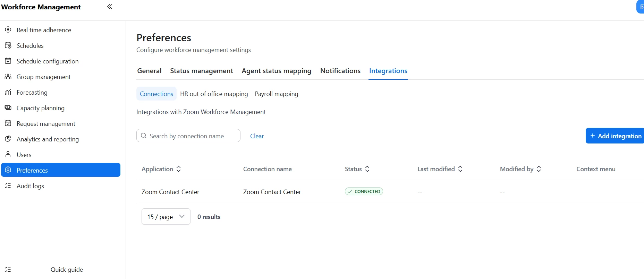Click the Quick guide checklist icon
The height and width of the screenshot is (279, 644).
click(8, 269)
